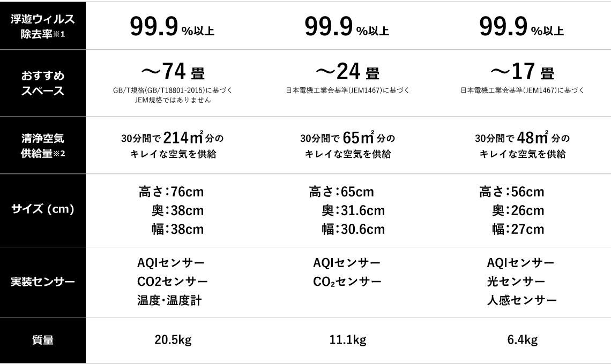Click the 〜17畳 recommended space value
Image resolution: width=611 pixels, height=364 pixels.
point(522,71)
